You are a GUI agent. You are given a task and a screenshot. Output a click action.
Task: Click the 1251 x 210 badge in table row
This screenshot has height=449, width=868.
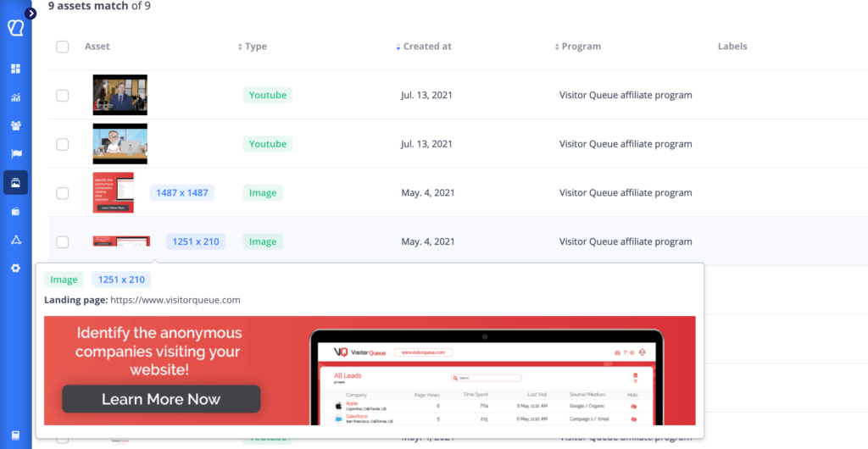pyautogui.click(x=196, y=241)
